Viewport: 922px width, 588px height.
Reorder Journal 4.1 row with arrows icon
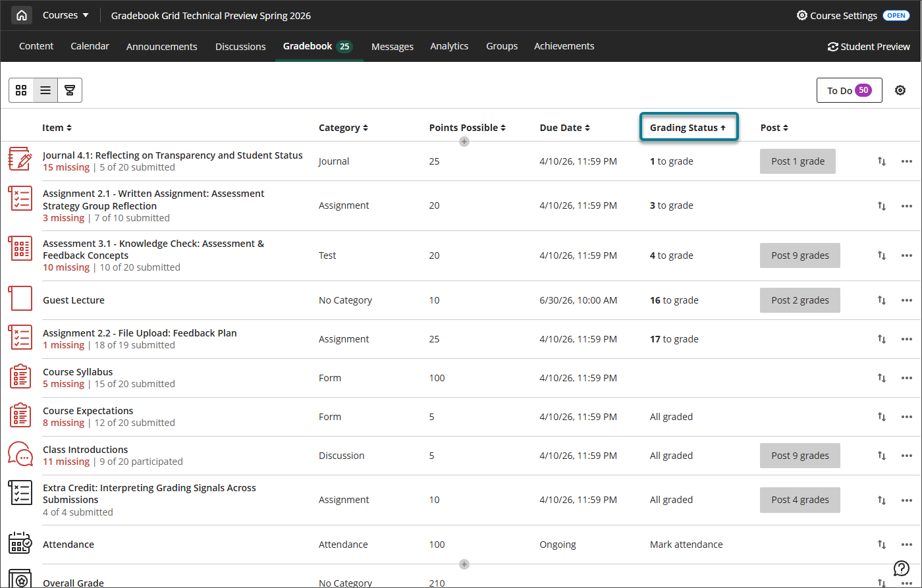tap(882, 161)
